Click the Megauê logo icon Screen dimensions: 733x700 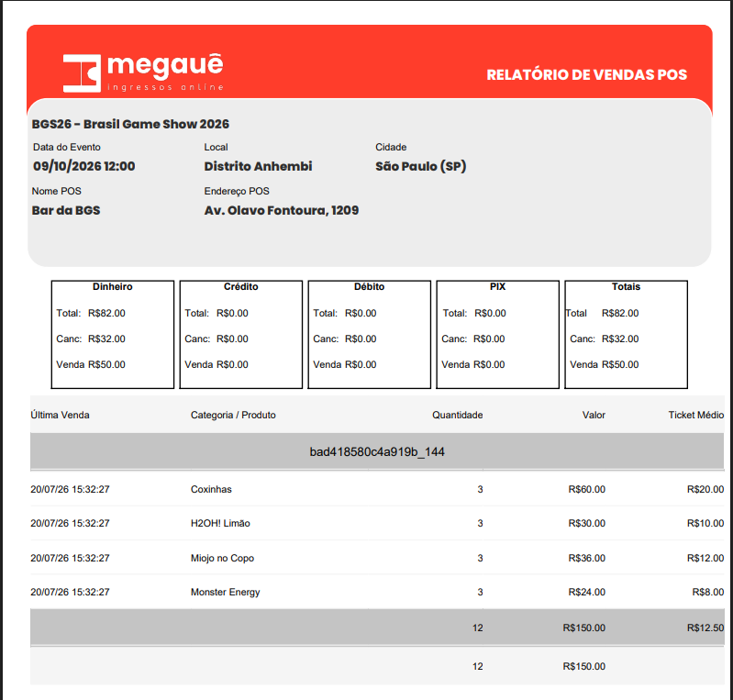pyautogui.click(x=82, y=73)
